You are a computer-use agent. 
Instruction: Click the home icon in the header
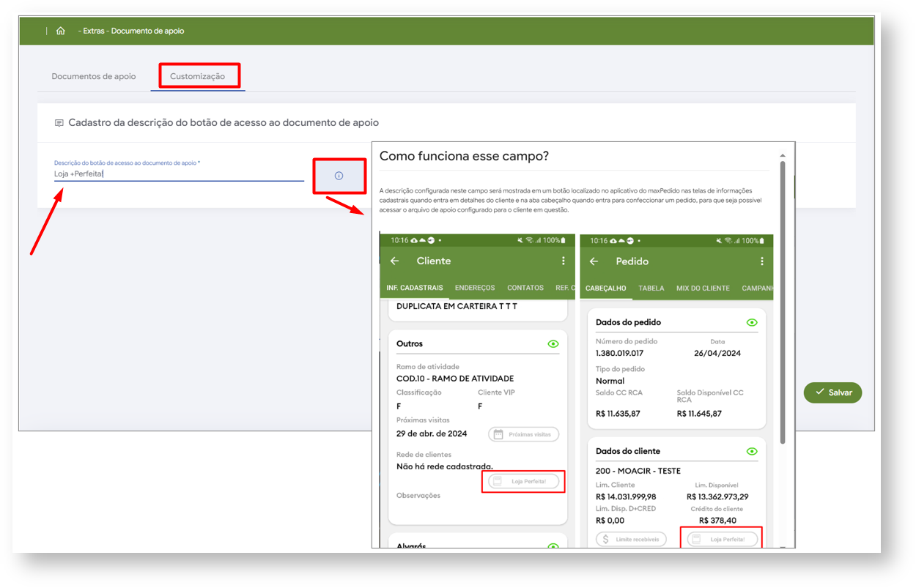60,31
